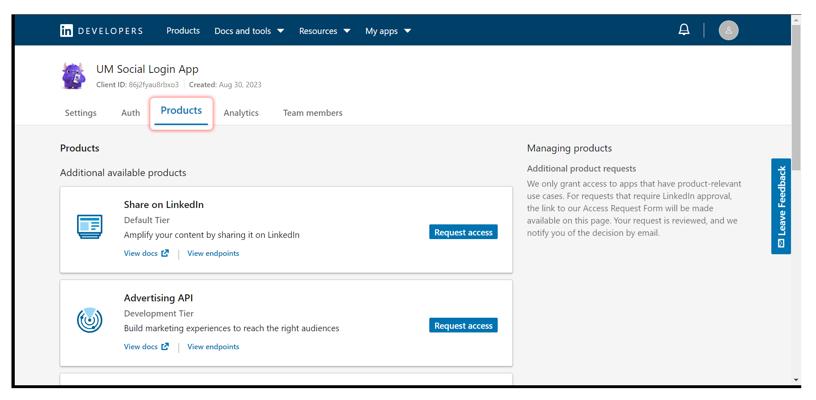This screenshot has width=816, height=400.
Task: Click the Advertising API target icon
Action: pyautogui.click(x=90, y=320)
